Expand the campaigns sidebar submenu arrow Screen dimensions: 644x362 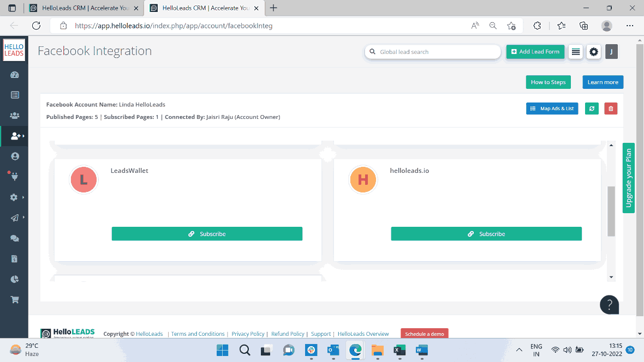click(23, 217)
